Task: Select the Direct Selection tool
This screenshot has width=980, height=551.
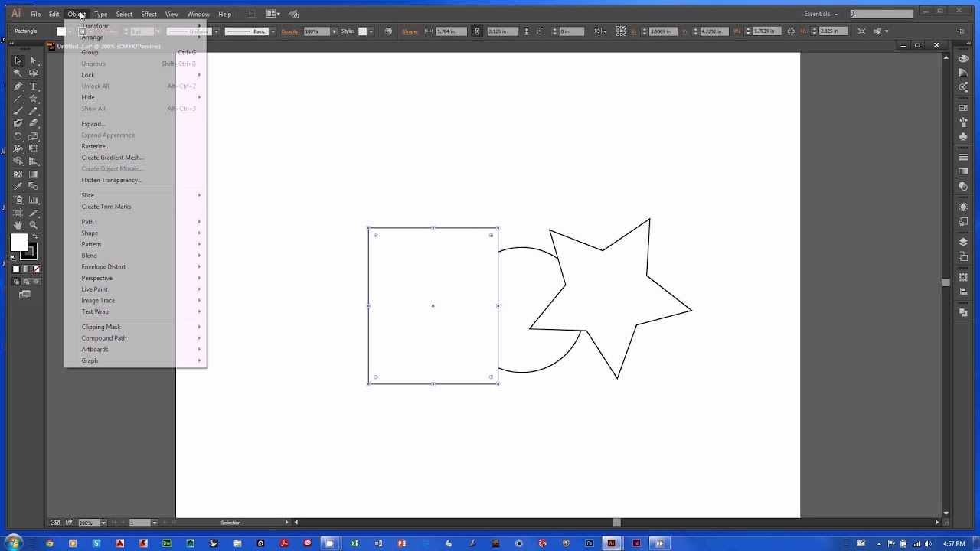Action: 33,60
